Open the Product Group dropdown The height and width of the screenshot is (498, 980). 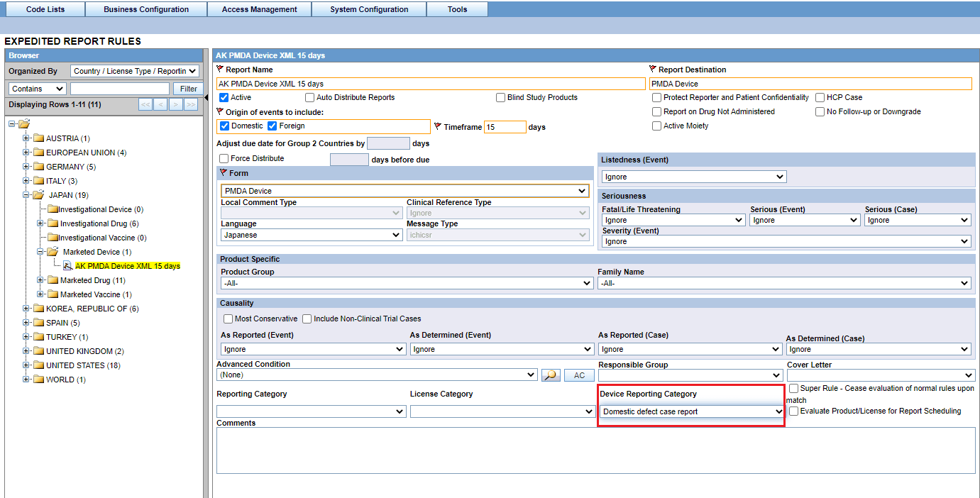[407, 283]
